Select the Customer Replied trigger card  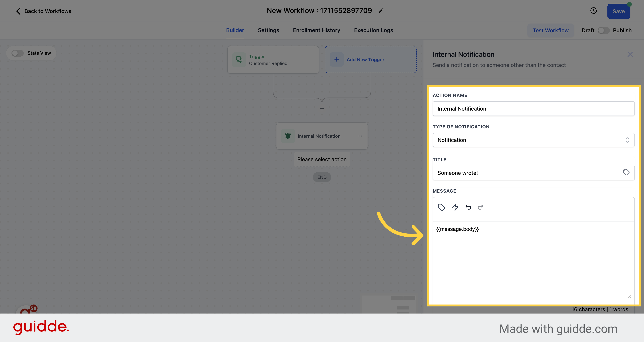[x=273, y=60]
